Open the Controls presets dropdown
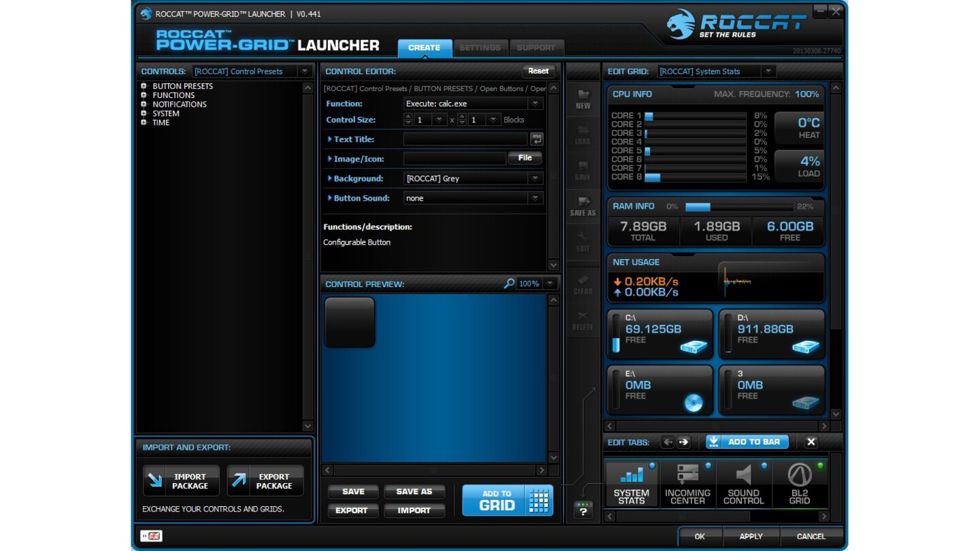Viewport: 980px width, 551px height. point(305,71)
